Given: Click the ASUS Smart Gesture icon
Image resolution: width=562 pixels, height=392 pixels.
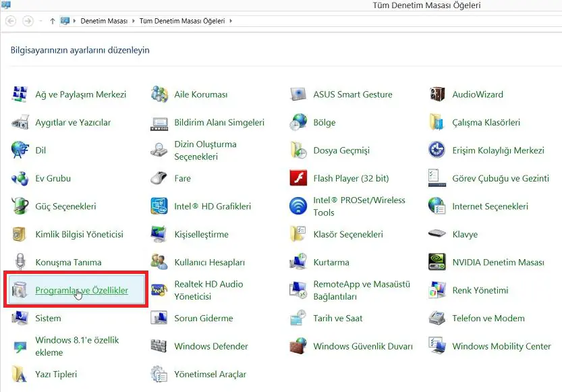Looking at the screenshot, I should (298, 94).
